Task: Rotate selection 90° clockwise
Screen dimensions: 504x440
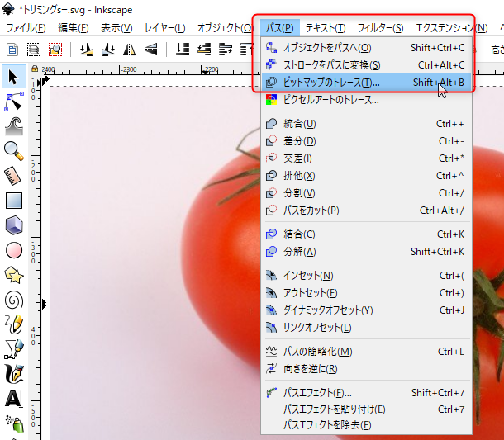Action: (108, 50)
